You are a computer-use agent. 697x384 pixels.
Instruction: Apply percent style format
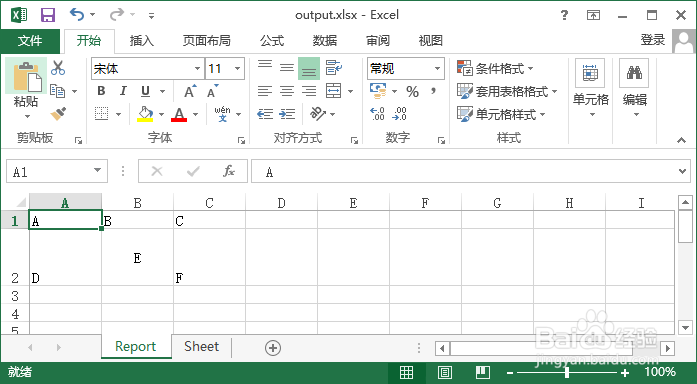coord(412,92)
